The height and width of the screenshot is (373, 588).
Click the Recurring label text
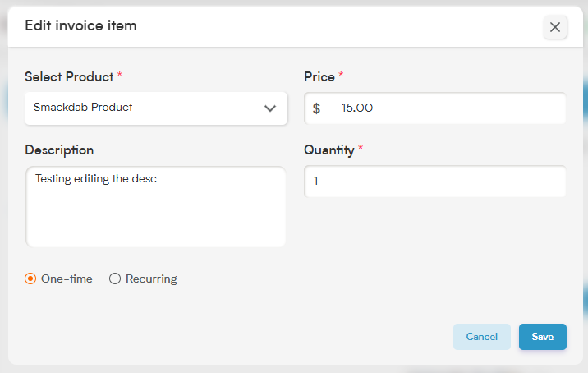coord(151,279)
